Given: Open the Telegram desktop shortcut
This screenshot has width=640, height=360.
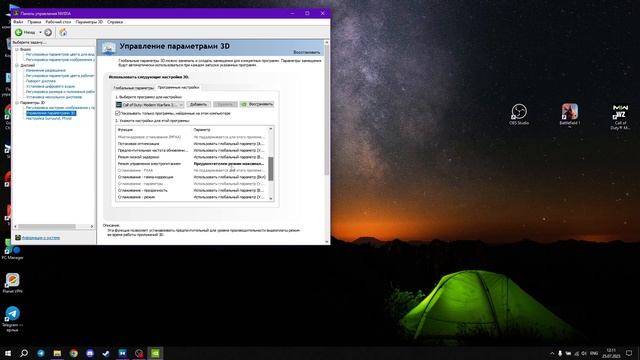Looking at the screenshot, I should click(12, 319).
